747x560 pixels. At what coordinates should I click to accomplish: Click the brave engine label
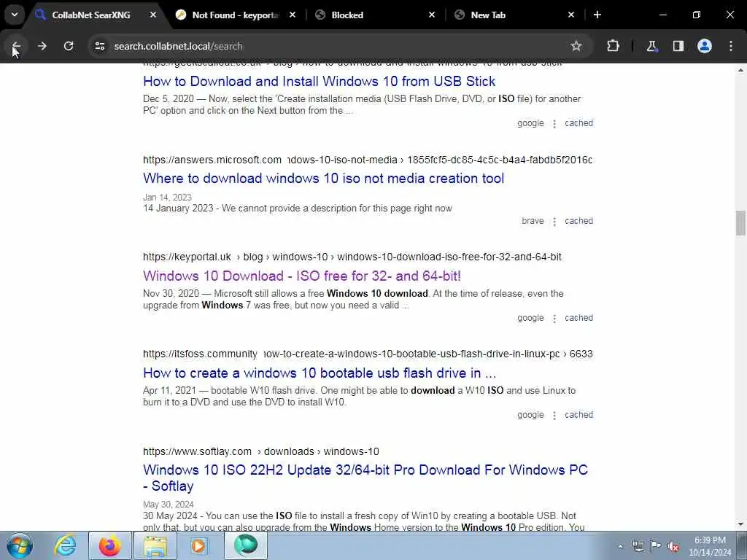pyautogui.click(x=533, y=220)
